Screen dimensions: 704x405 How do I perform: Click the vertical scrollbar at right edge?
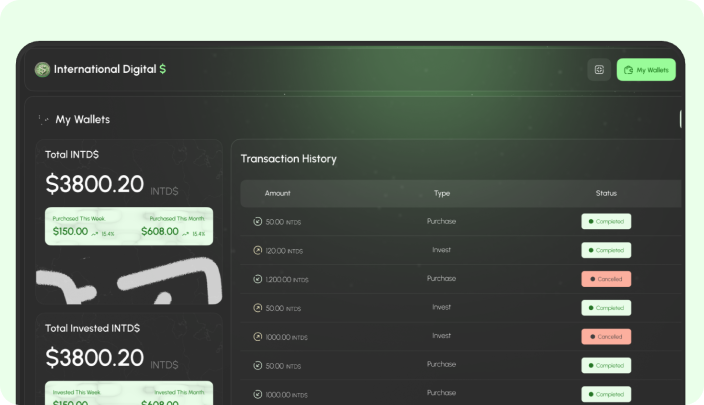[x=681, y=119]
